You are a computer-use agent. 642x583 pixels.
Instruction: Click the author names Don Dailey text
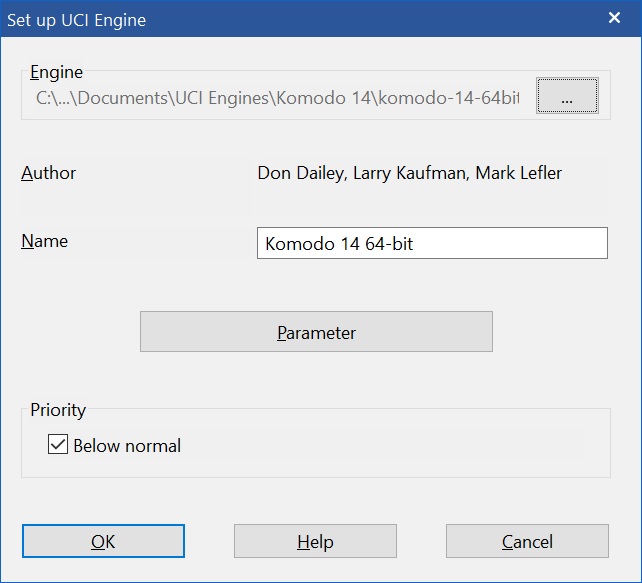(300, 173)
